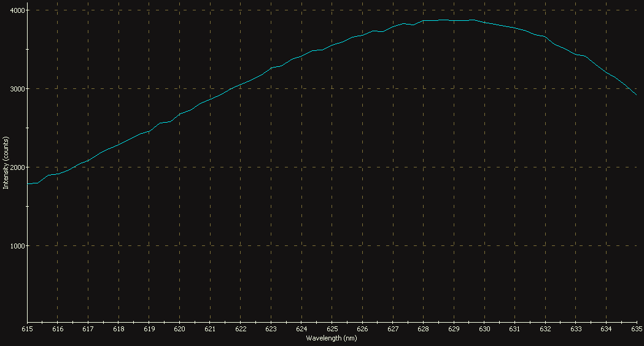Click the 628 tick label on wavelength axis
The width and height of the screenshot is (644, 346).
pyautogui.click(x=423, y=329)
